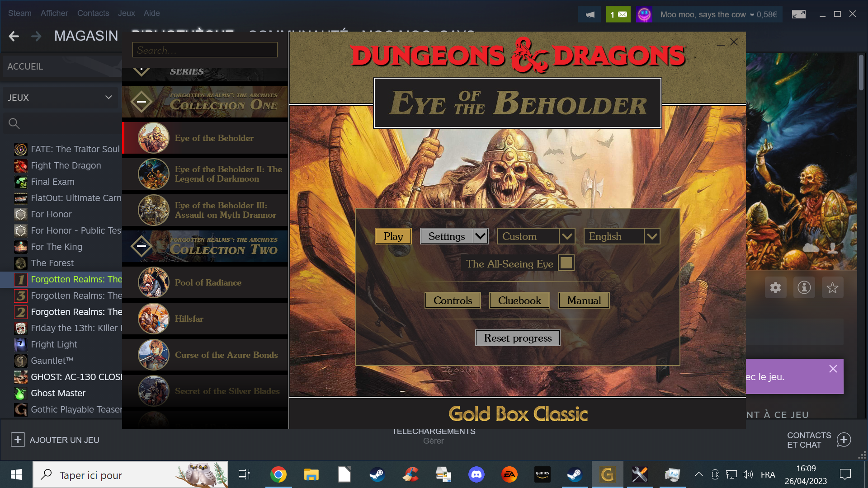The width and height of the screenshot is (868, 488).
Task: Select Curse of the Azure Bonds portrait
Action: tap(154, 355)
